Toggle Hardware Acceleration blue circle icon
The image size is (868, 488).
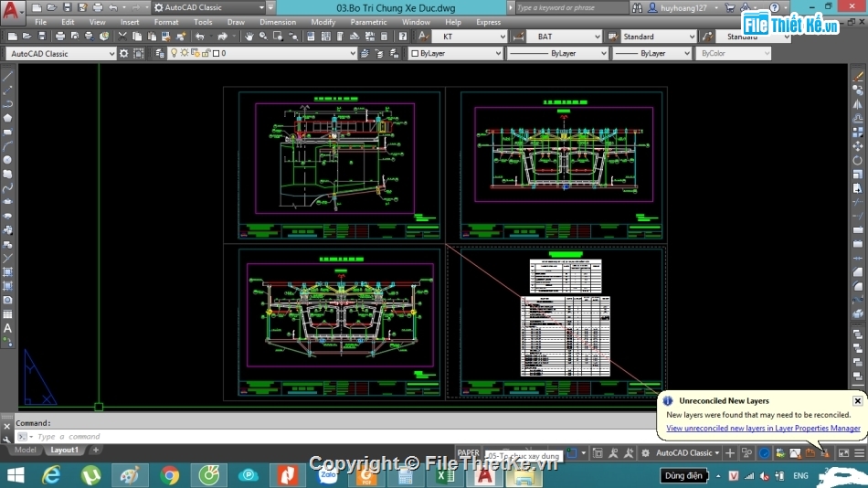click(764, 453)
